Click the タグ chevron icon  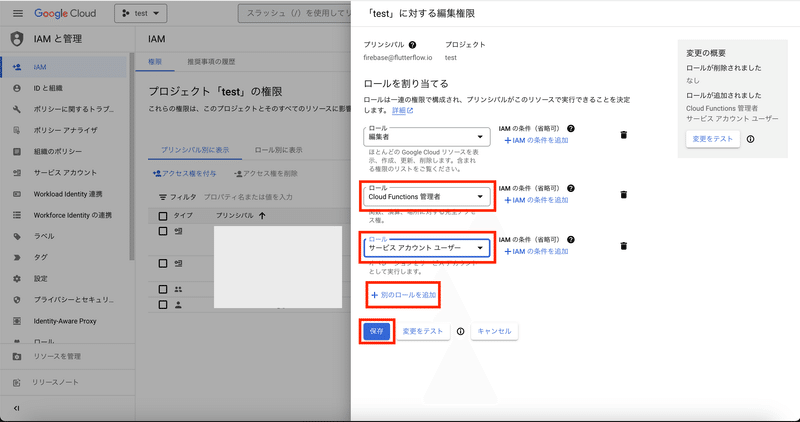[17, 258]
